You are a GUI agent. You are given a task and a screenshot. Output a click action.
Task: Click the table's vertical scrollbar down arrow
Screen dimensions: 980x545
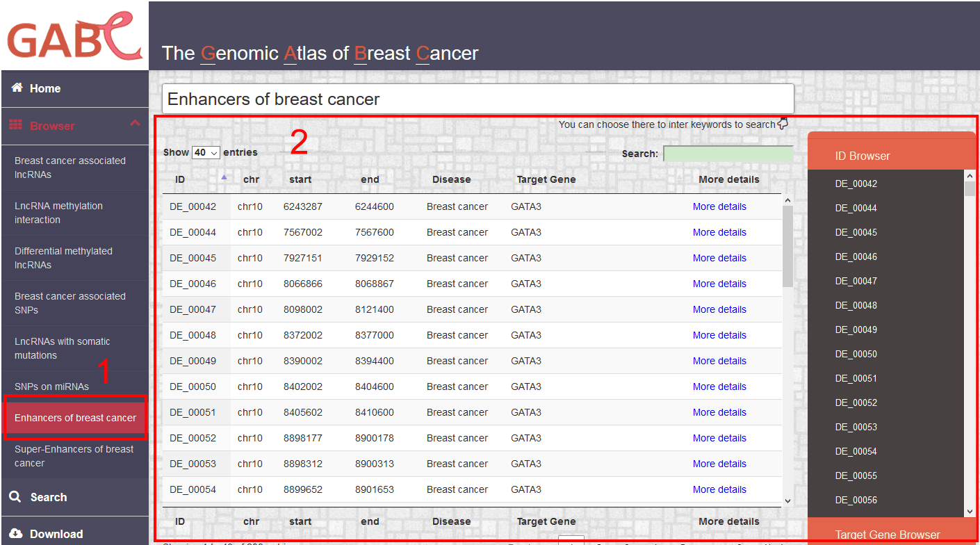(787, 501)
